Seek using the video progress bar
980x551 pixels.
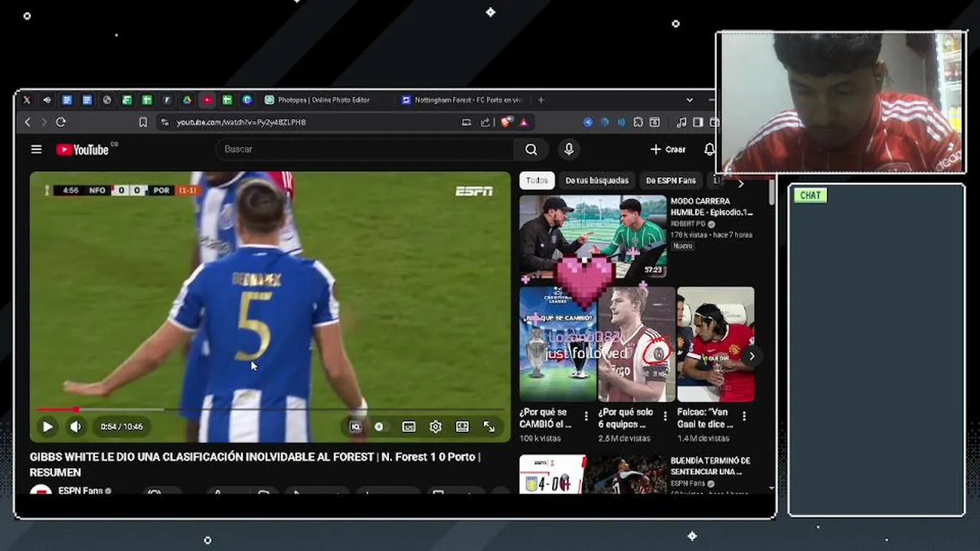click(x=269, y=410)
